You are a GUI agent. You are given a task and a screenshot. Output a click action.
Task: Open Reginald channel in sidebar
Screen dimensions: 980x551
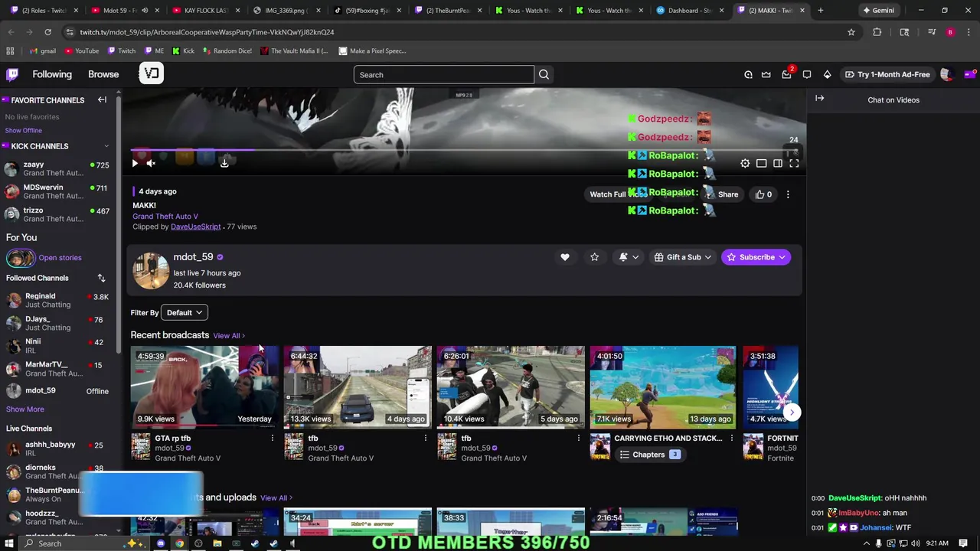tap(57, 300)
